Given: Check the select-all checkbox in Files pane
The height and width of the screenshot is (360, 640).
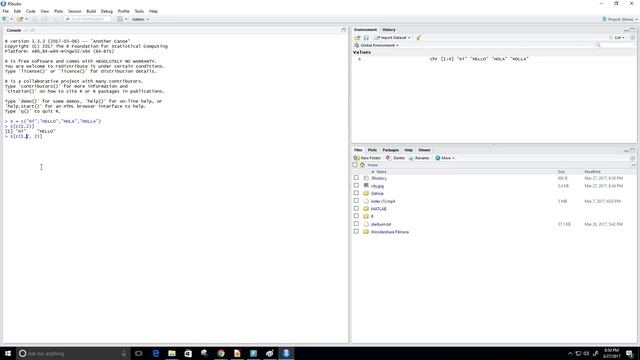Looking at the screenshot, I should point(355,165).
